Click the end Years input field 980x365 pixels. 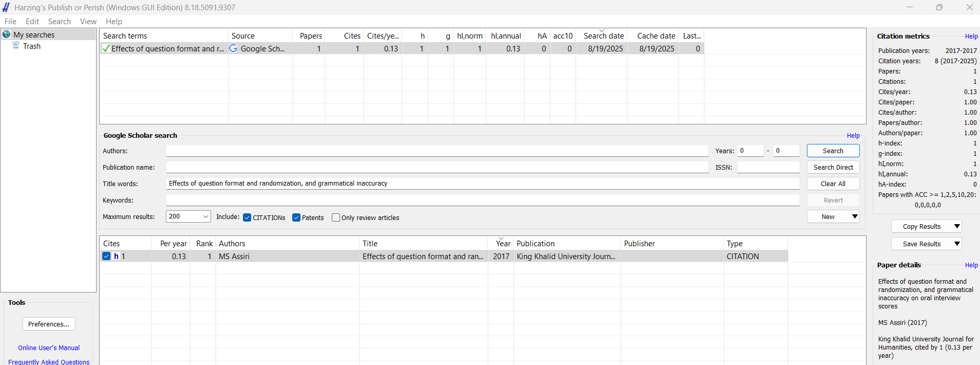coord(786,151)
